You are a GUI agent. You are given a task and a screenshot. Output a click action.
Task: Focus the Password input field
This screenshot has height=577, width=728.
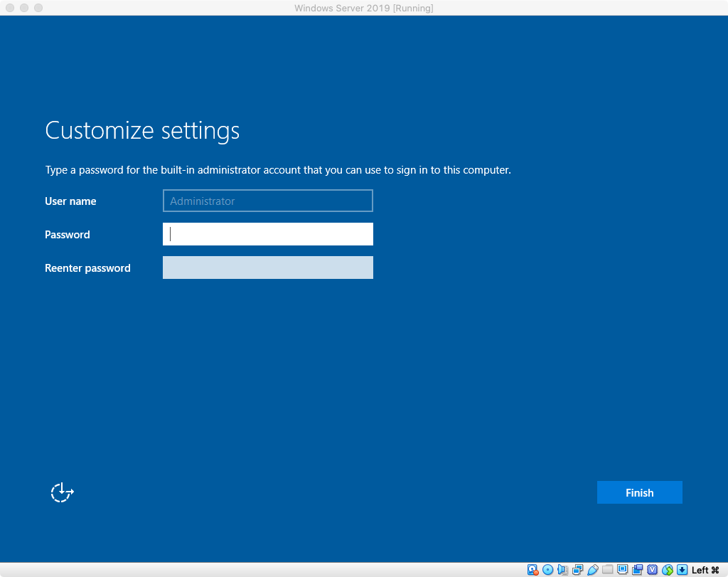268,234
